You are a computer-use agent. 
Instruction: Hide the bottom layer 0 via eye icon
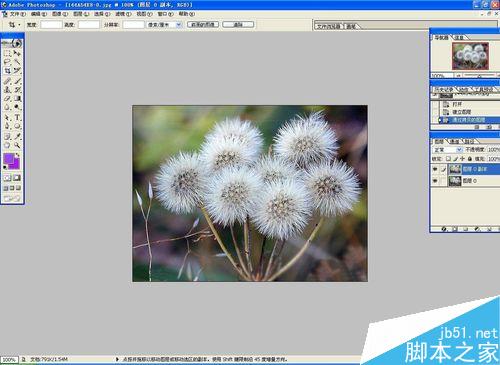435,181
